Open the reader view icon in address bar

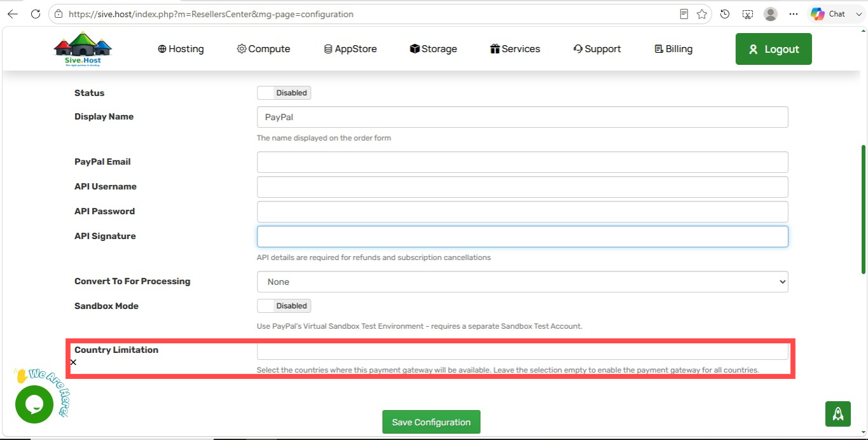tap(684, 14)
